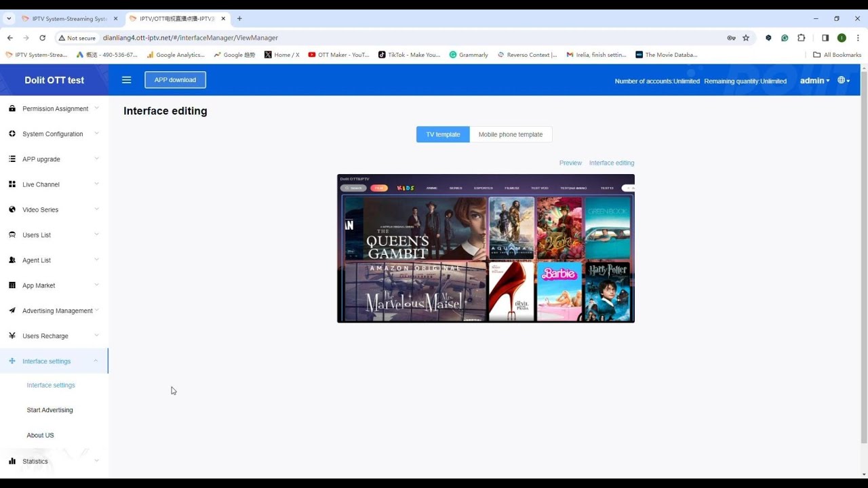This screenshot has height=488, width=868.
Task: Open the TikTok bookmark
Action: (x=409, y=55)
